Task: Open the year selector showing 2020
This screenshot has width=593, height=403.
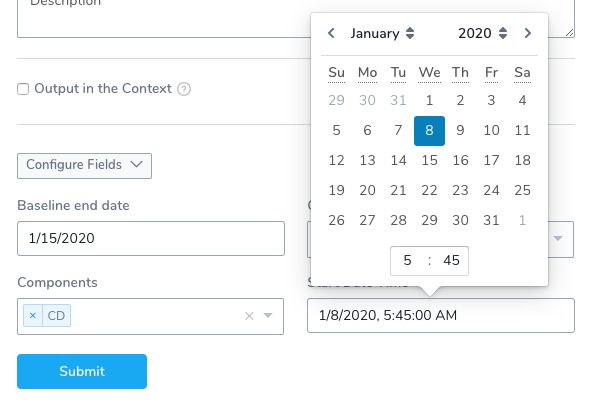Action: 483,33
